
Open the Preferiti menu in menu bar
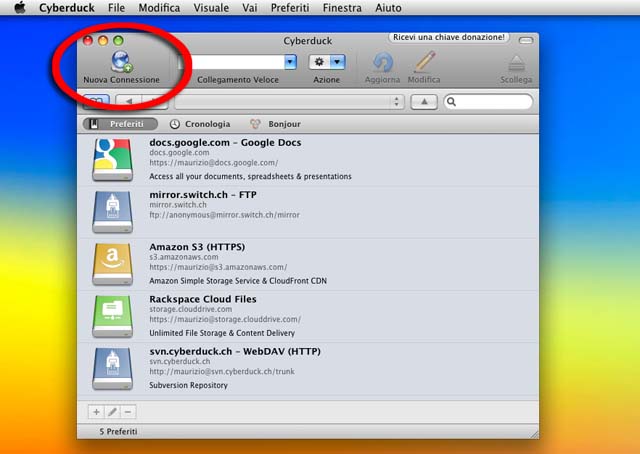tap(290, 8)
